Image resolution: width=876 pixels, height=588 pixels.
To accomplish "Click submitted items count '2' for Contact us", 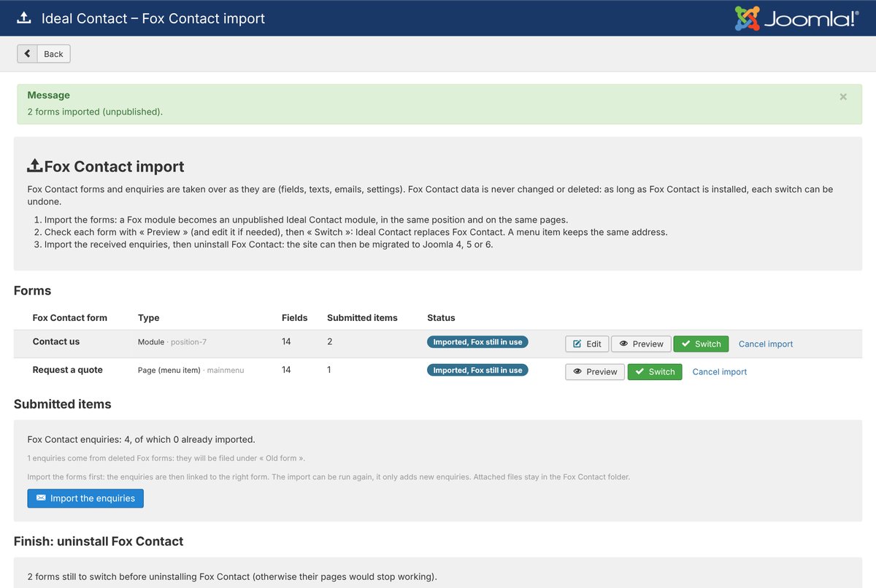I will click(330, 341).
